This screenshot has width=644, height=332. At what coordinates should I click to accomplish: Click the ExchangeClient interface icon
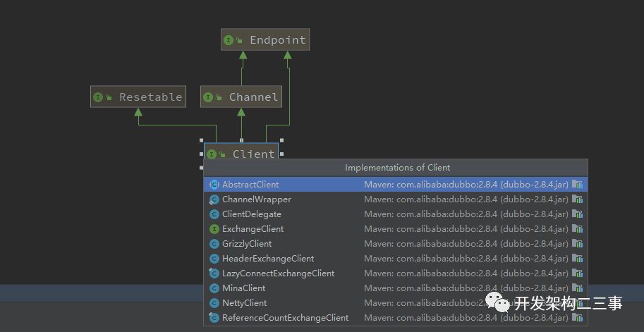click(214, 229)
